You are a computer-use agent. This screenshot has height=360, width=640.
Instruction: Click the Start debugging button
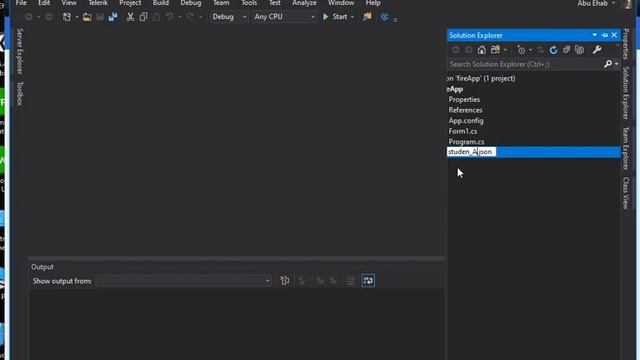(x=335, y=17)
